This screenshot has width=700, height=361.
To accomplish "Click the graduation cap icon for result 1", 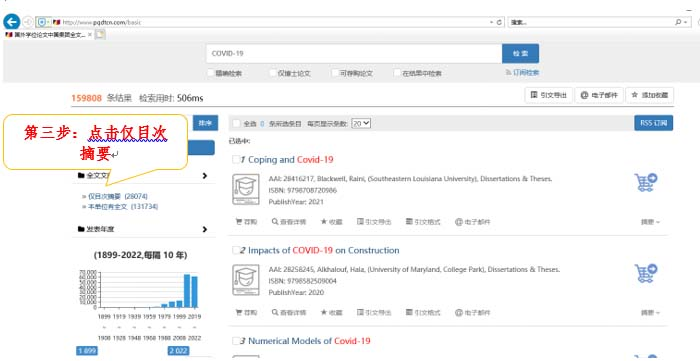I will pos(246,189).
